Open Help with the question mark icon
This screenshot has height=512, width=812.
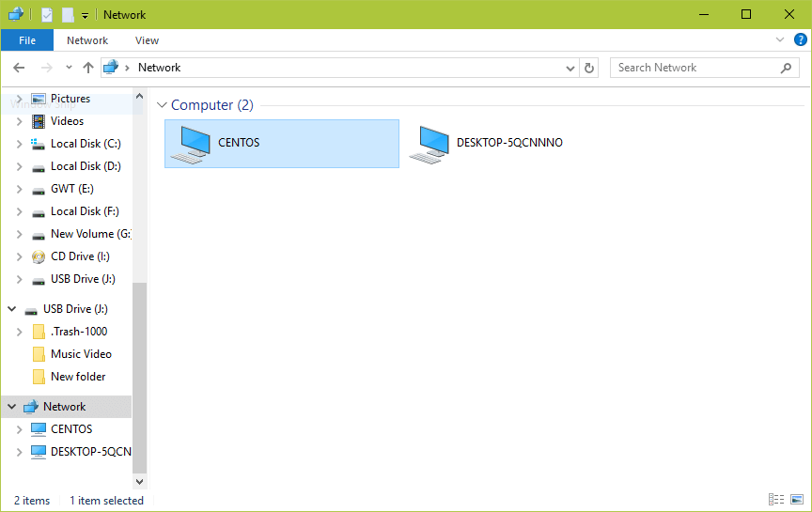pyautogui.click(x=800, y=39)
